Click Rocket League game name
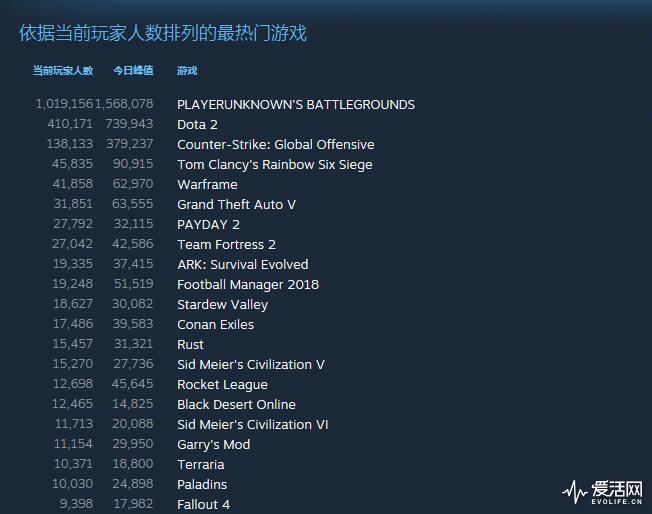Screen dimensions: 652x514 [222, 385]
